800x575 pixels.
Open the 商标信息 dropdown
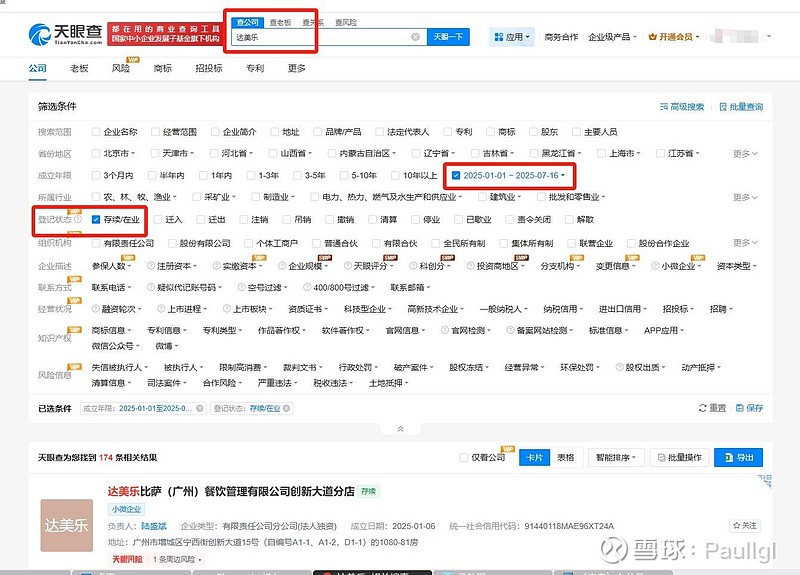click(111, 331)
